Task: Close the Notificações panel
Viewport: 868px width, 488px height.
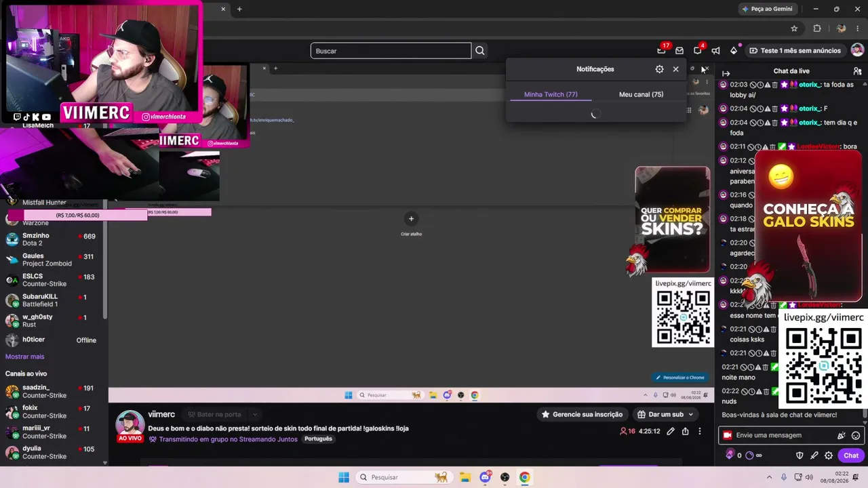Action: point(675,69)
